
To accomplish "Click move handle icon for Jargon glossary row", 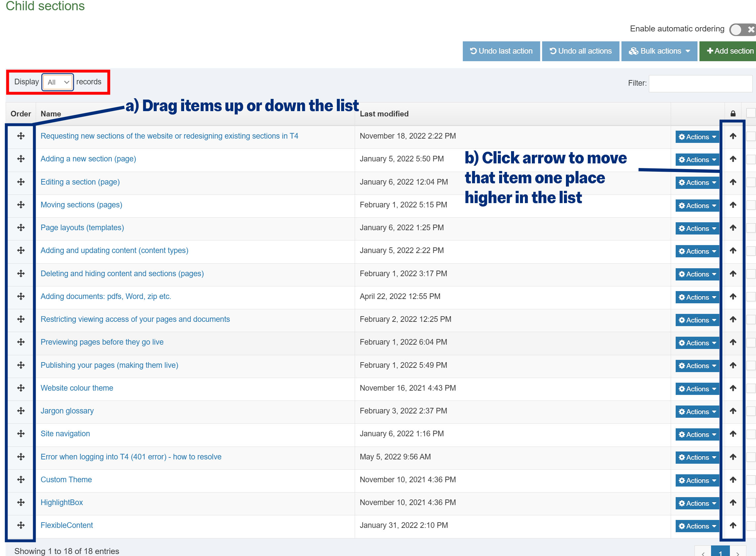I will (x=21, y=411).
